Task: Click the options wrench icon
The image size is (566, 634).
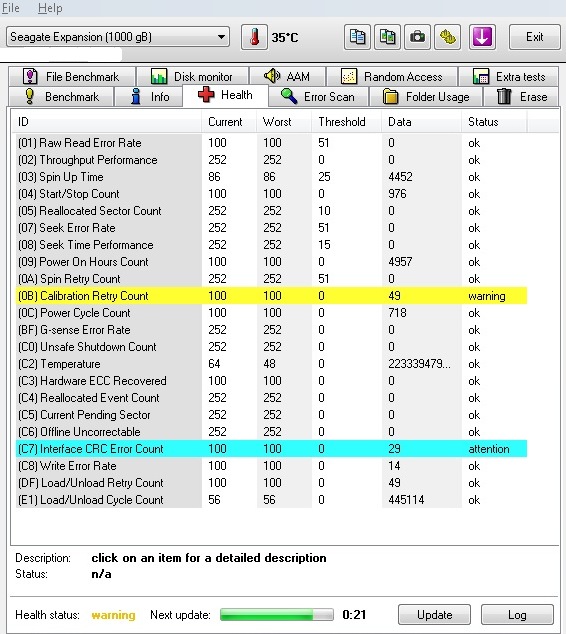Action: point(448,37)
